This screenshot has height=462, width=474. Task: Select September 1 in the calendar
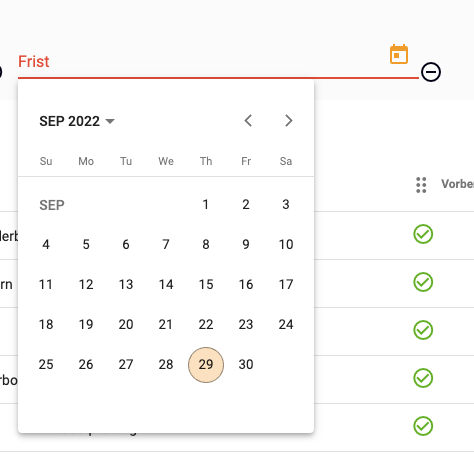point(206,205)
